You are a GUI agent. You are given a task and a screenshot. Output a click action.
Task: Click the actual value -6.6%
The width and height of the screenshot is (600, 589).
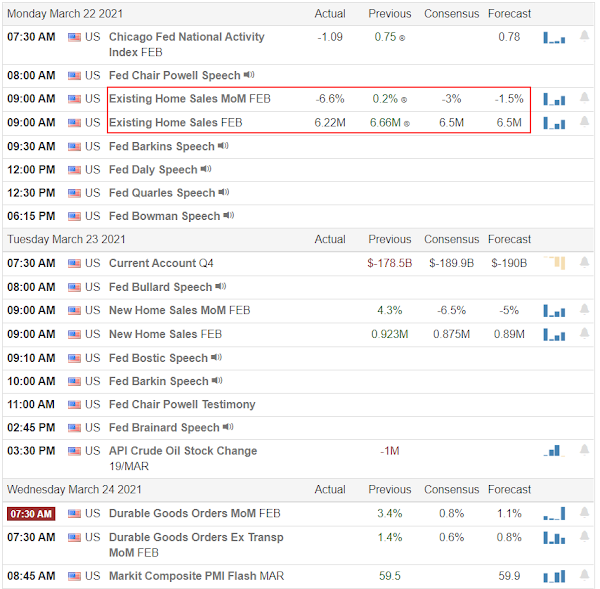coord(330,99)
